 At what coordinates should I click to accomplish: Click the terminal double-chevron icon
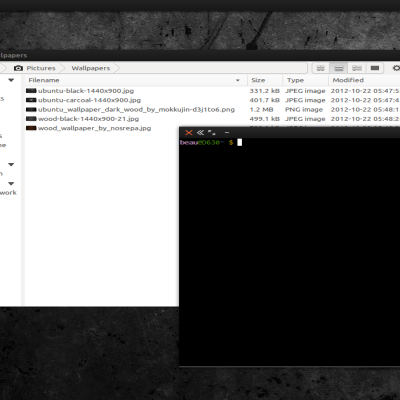click(x=200, y=132)
